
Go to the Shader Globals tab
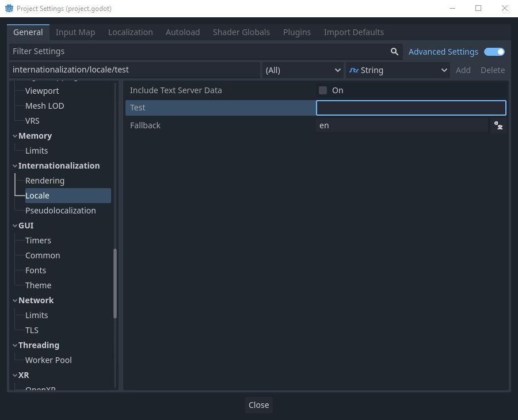point(241,32)
